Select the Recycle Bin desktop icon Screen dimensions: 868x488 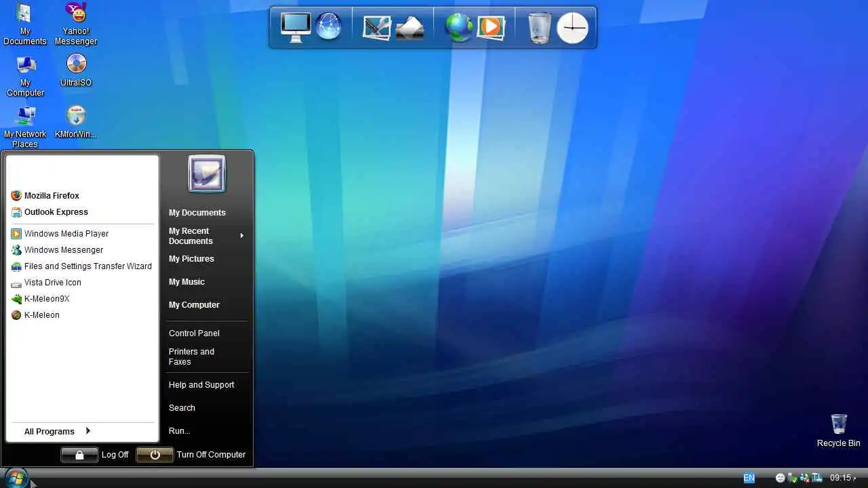tap(838, 430)
